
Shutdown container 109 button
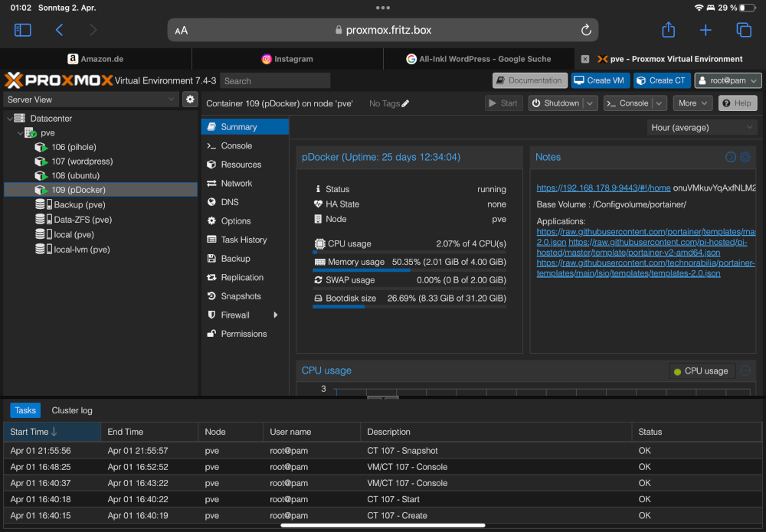tap(556, 103)
